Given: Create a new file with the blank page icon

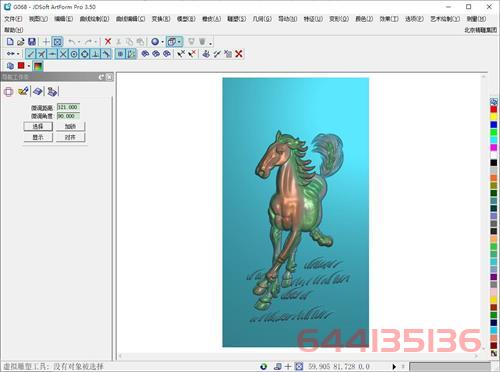Looking at the screenshot, I should coord(10,42).
